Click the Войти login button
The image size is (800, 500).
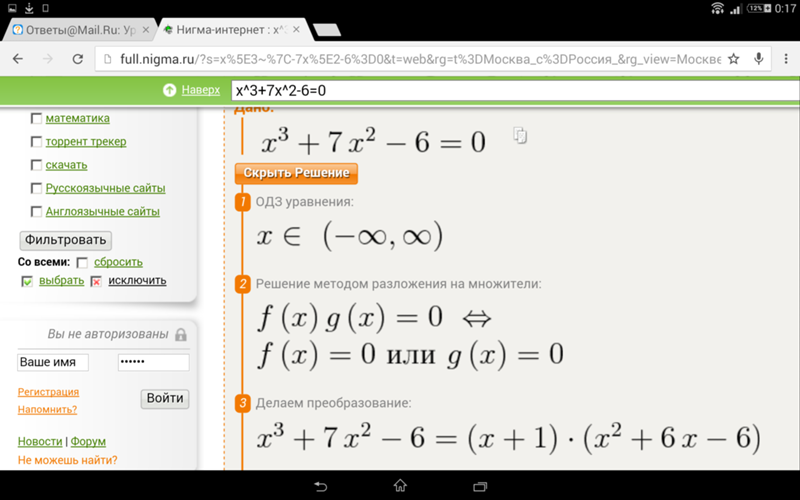point(165,398)
